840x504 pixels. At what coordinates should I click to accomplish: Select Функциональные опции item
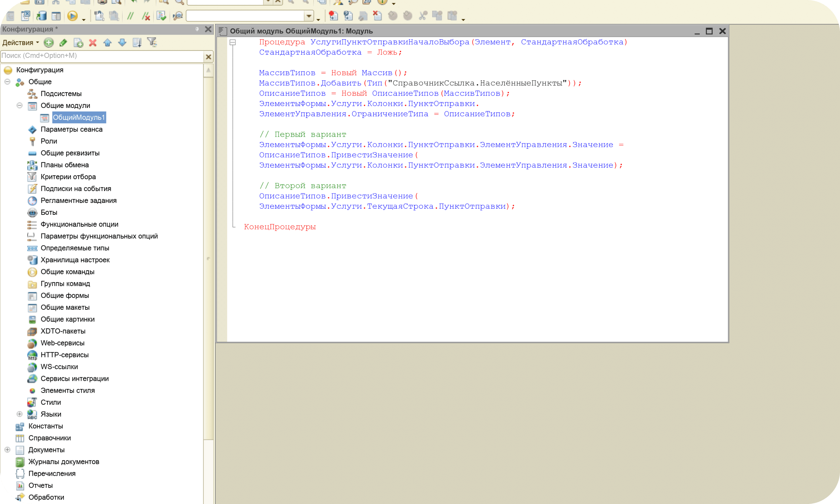(80, 224)
